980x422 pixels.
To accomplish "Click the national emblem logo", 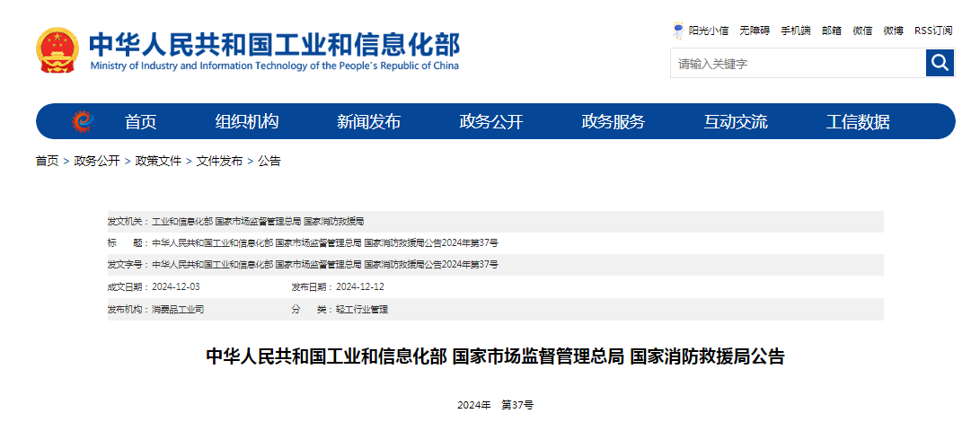I will [x=57, y=51].
